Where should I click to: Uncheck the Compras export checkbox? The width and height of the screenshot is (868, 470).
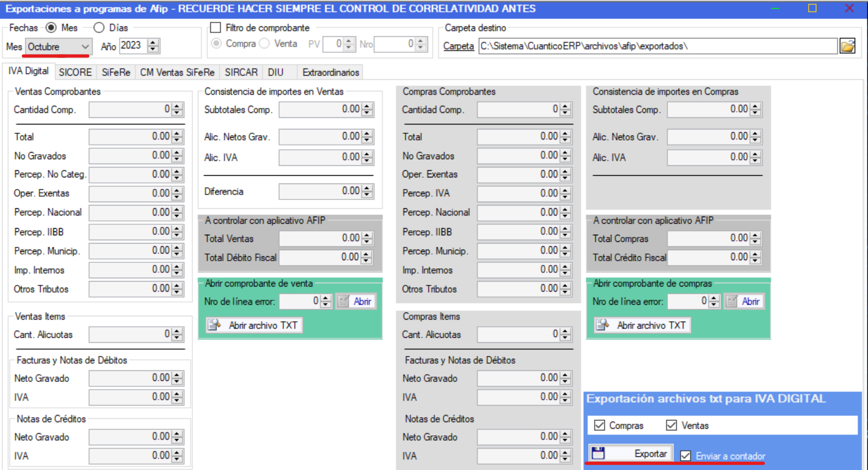pos(600,425)
